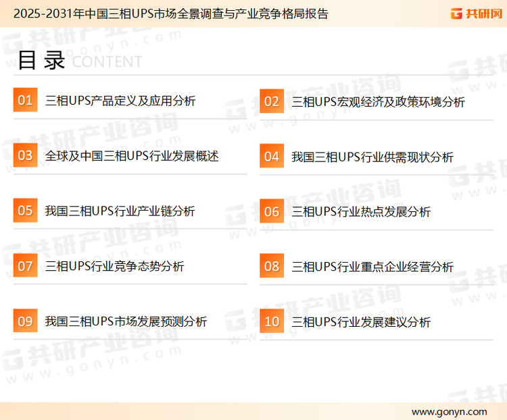The width and height of the screenshot is (507, 420).
Task: Select the 04 number badge
Action: (x=272, y=157)
